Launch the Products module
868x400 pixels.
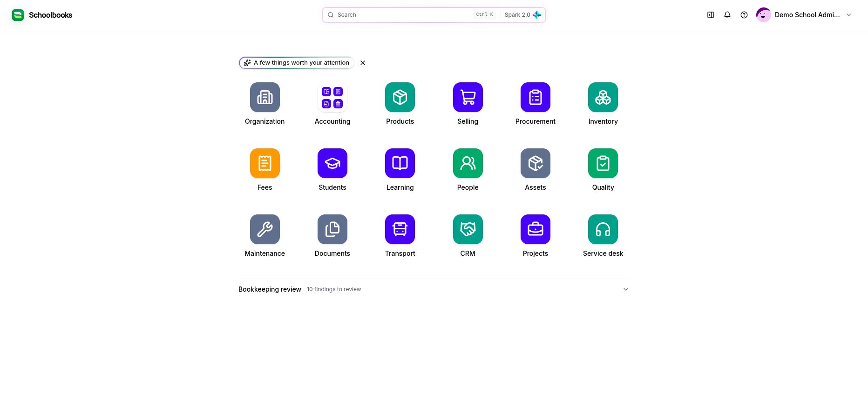pyautogui.click(x=400, y=97)
